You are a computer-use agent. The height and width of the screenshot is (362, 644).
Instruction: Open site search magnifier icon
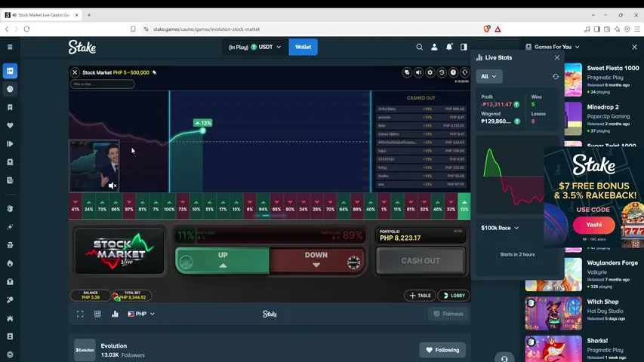point(419,48)
